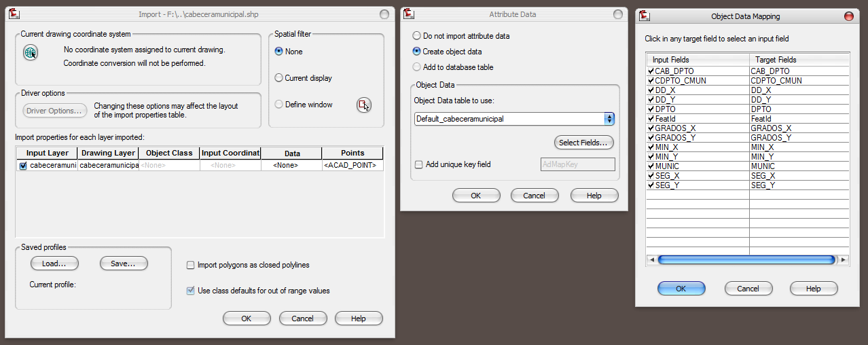Select the FeatId target field cell

[799, 118]
